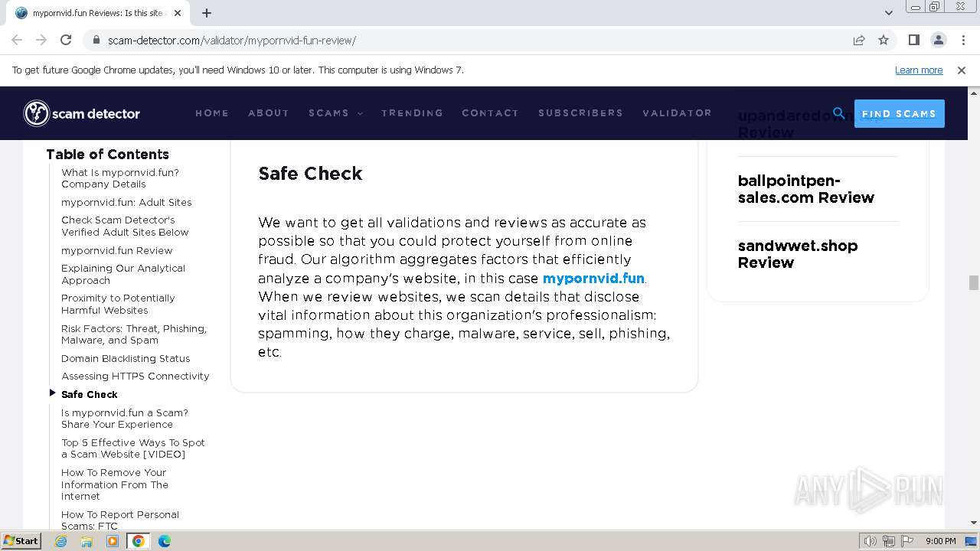This screenshot has width=980, height=551.
Task: Jump to 'Domain Blacklisting Status'
Action: [126, 358]
